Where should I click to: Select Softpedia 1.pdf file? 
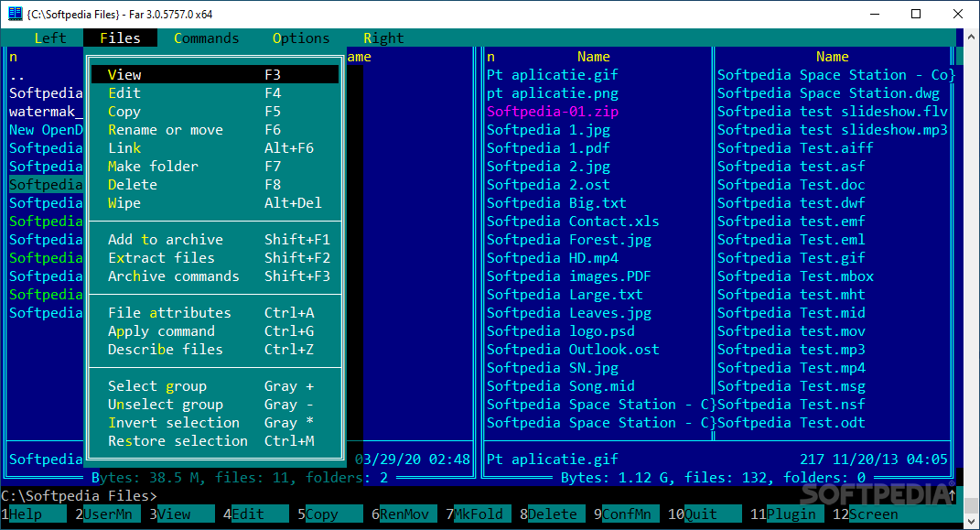pyautogui.click(x=548, y=148)
